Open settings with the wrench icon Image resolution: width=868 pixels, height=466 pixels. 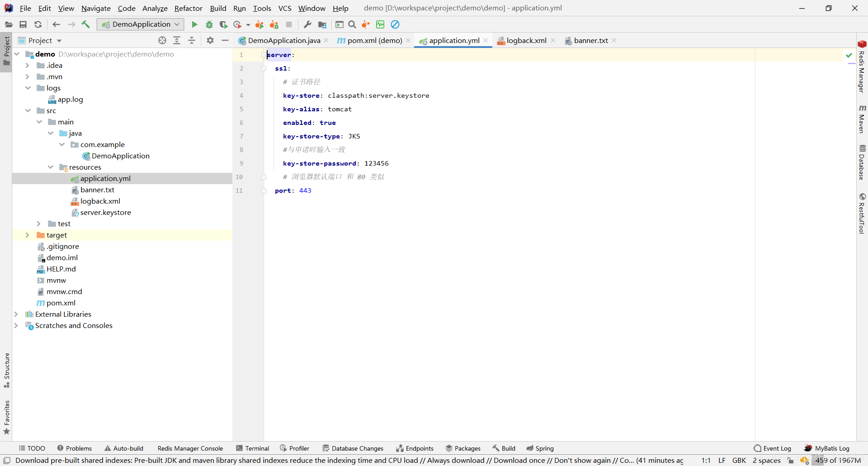(x=307, y=24)
